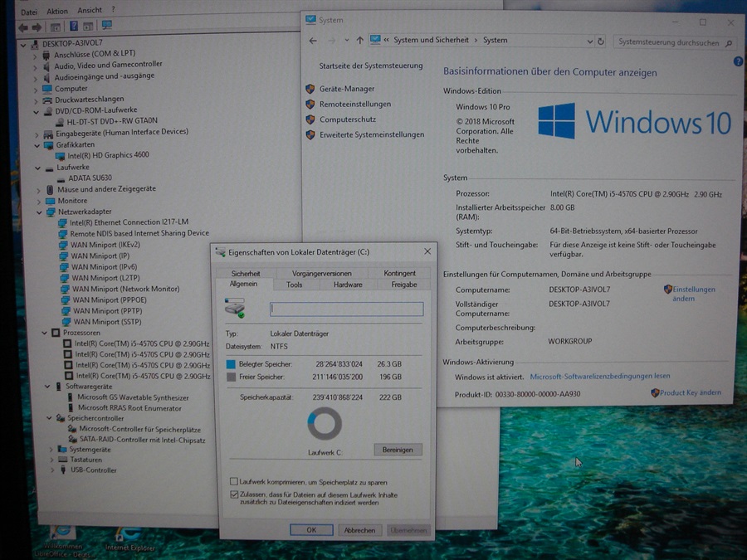Click the drive label text field
The width and height of the screenshot is (747, 560).
pos(346,309)
